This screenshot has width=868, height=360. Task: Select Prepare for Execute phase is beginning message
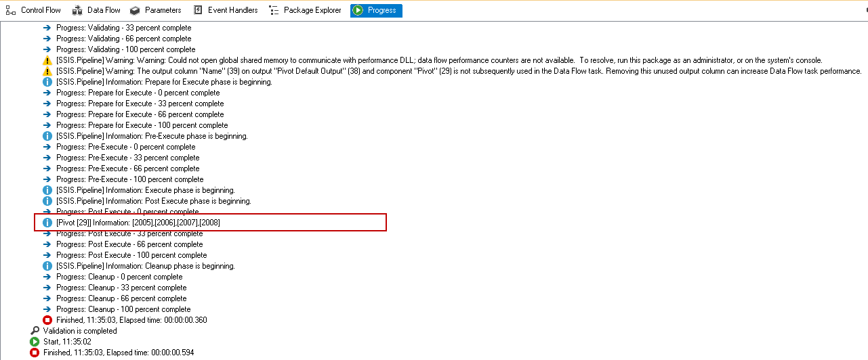164,82
